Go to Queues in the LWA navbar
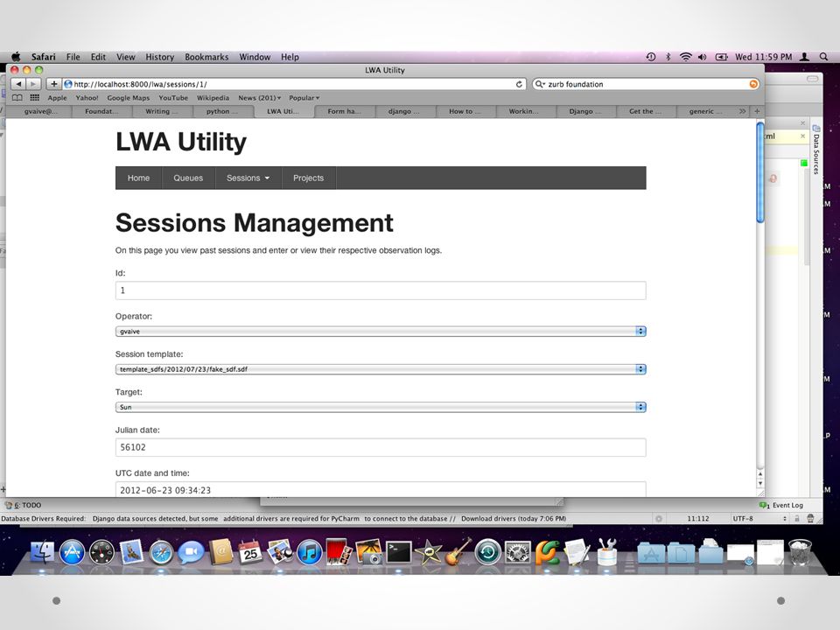The height and width of the screenshot is (630, 840). 188,178
